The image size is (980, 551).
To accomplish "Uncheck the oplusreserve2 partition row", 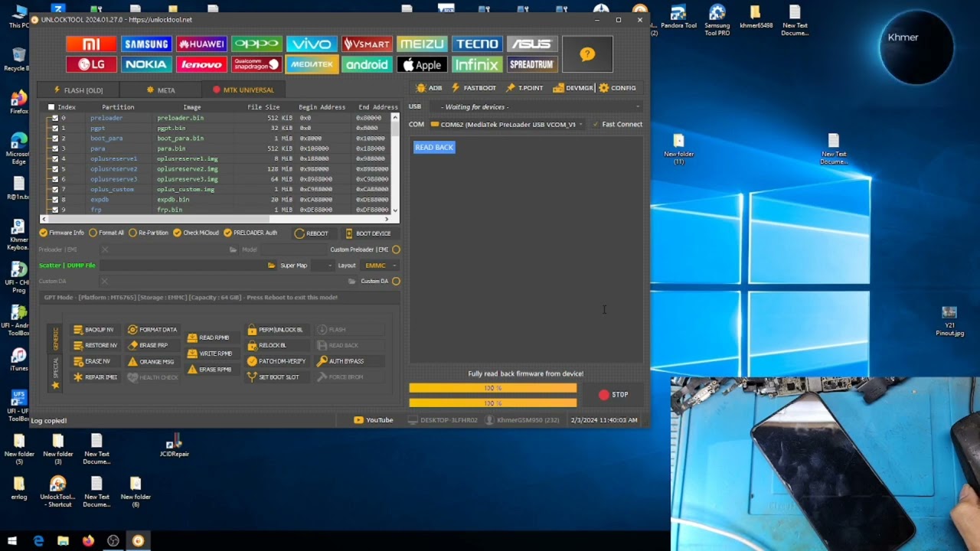I will tap(54, 169).
